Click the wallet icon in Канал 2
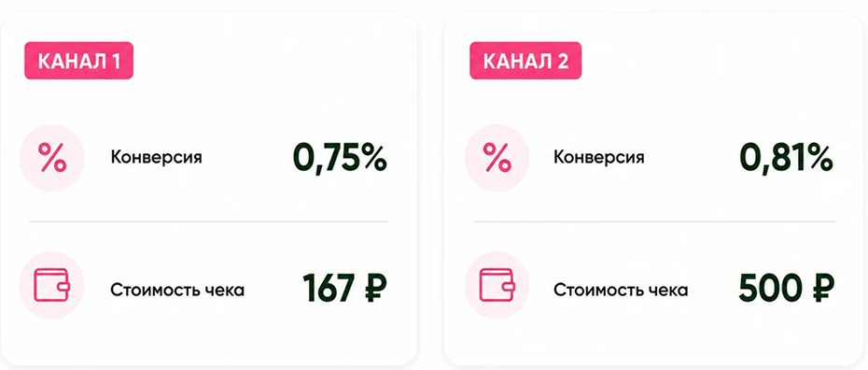This screenshot has height=370, width=868. tap(497, 285)
